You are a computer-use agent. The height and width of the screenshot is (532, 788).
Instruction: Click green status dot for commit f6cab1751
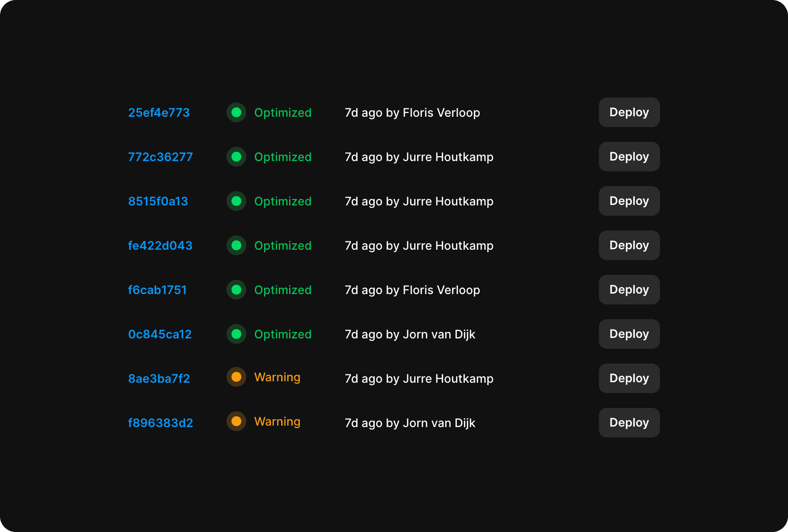[236, 290]
